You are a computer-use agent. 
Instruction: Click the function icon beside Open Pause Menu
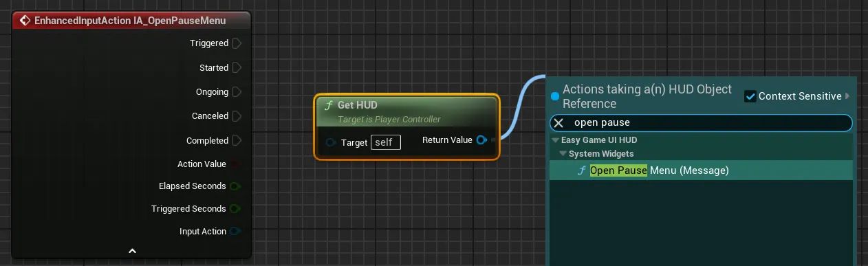pyautogui.click(x=582, y=170)
